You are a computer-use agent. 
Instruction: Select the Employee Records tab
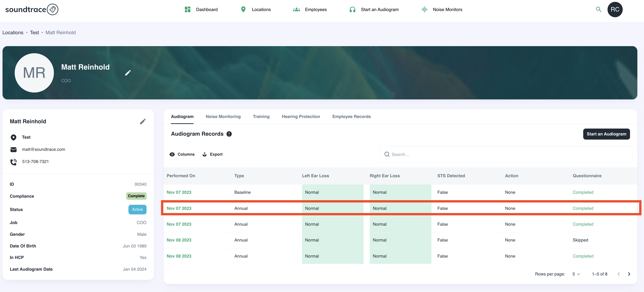point(351,117)
